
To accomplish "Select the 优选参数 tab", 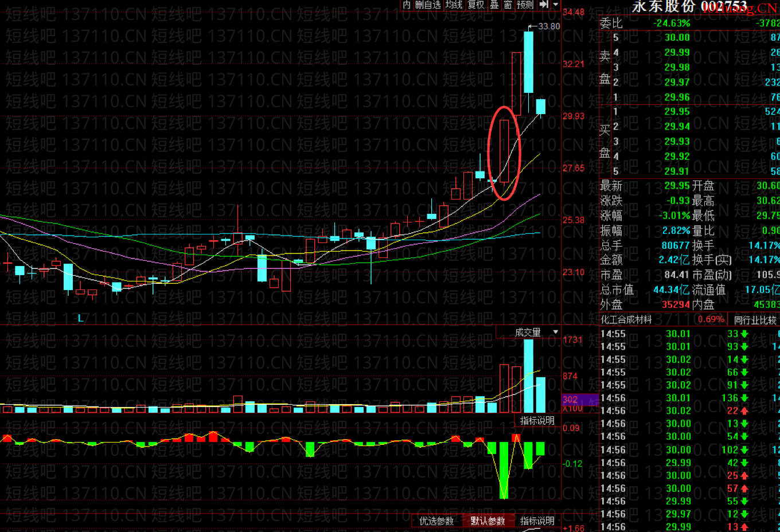I will [x=436, y=521].
